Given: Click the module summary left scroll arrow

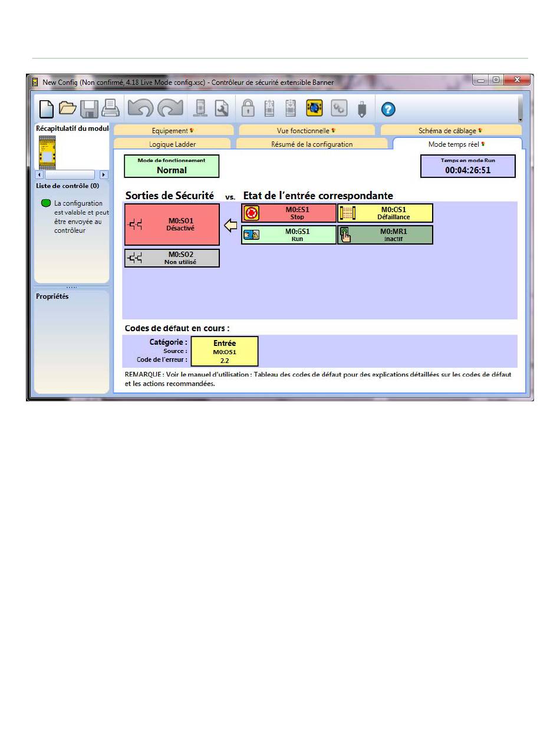Looking at the screenshot, I should pos(39,174).
